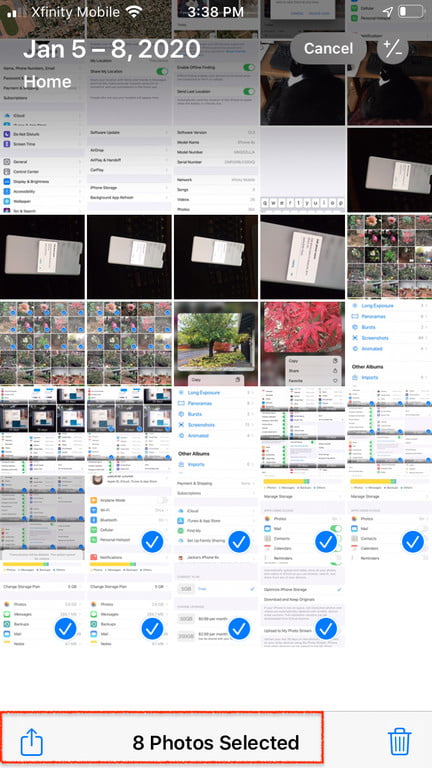432x768 pixels.
Task: Tap the '3:38 PM' clock
Action: (216, 12)
